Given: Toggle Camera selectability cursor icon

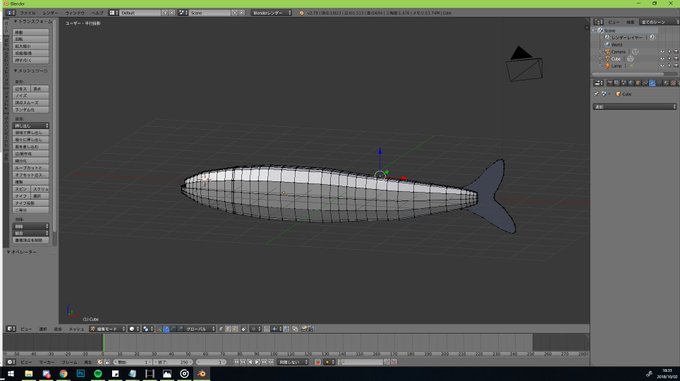Looking at the screenshot, I should (x=669, y=52).
